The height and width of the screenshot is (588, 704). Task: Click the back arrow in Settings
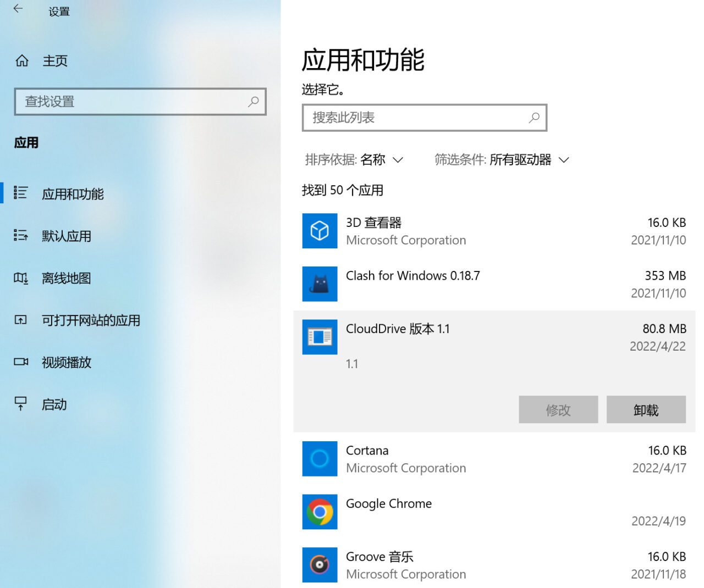tap(18, 9)
